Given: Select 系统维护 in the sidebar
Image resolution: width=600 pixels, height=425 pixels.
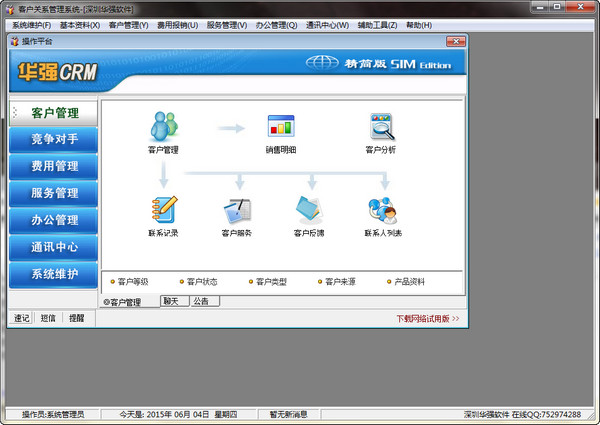Looking at the screenshot, I should click(x=53, y=274).
